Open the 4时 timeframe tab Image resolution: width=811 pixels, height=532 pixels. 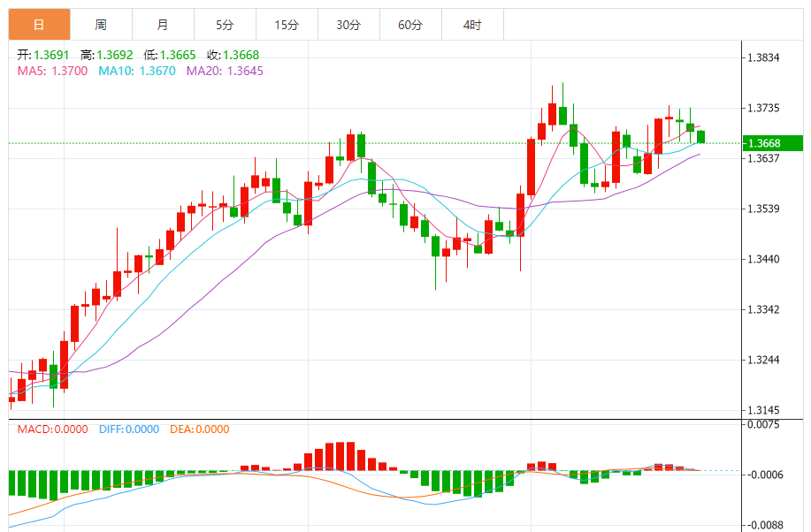472,24
